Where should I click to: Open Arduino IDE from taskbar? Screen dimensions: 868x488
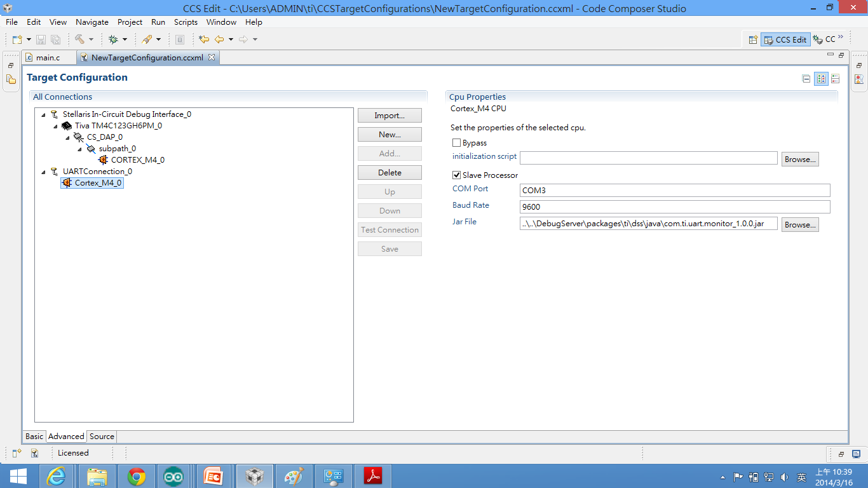(x=173, y=476)
